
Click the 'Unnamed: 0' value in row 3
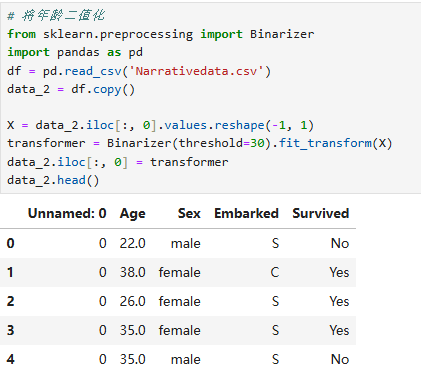click(103, 330)
